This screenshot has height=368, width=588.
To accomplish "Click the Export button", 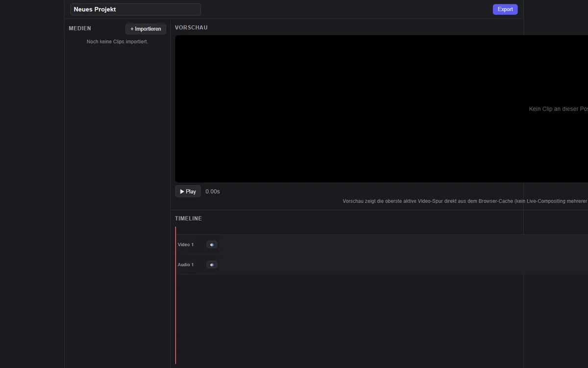I will (x=505, y=9).
